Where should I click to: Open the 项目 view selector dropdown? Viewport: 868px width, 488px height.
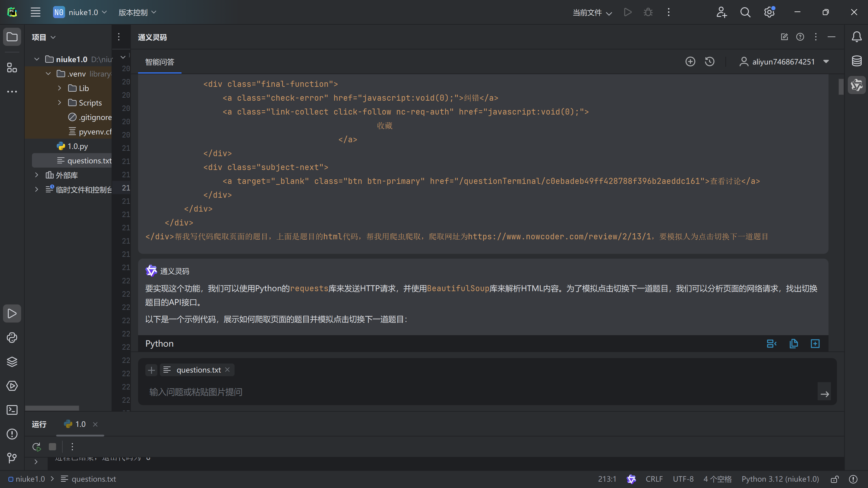pyautogui.click(x=44, y=37)
